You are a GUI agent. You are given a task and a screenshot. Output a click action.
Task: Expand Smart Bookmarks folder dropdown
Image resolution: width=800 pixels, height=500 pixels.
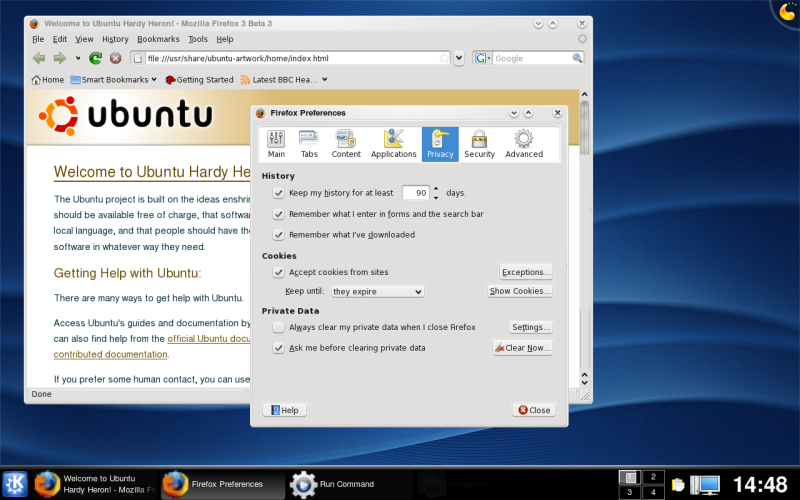point(154,80)
